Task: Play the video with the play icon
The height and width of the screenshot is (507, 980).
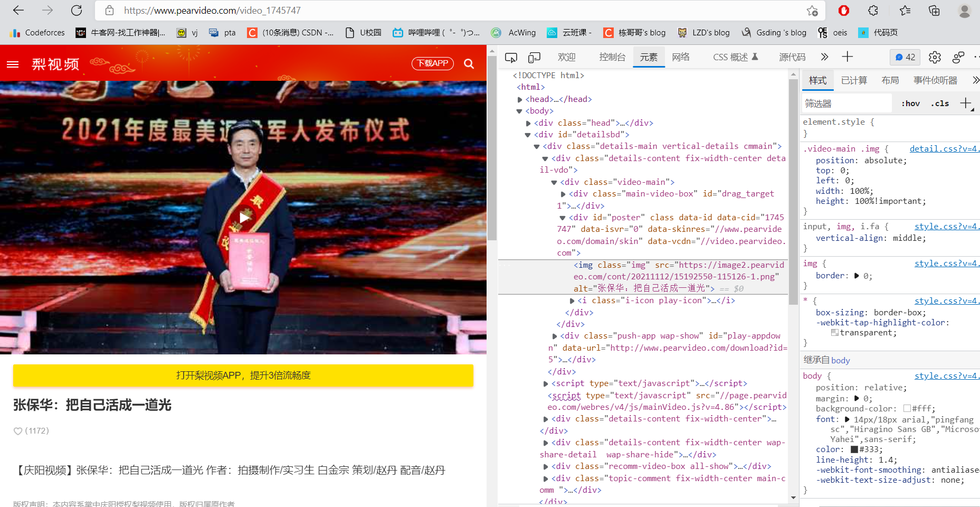Action: [x=244, y=217]
